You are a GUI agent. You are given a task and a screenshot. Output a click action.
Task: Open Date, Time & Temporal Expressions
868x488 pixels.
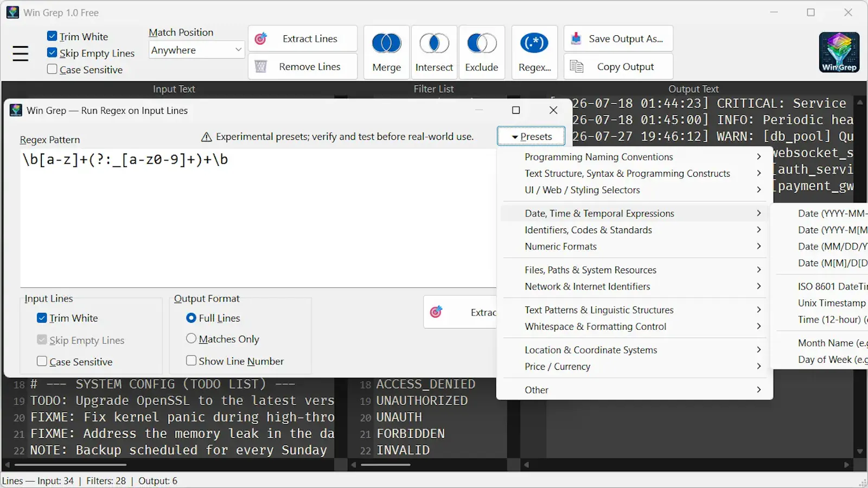635,214
